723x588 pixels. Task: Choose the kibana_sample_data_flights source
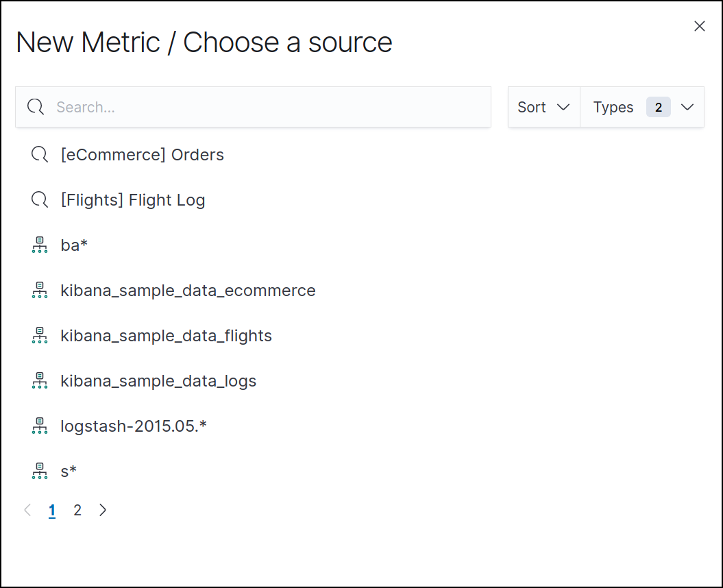click(x=166, y=336)
